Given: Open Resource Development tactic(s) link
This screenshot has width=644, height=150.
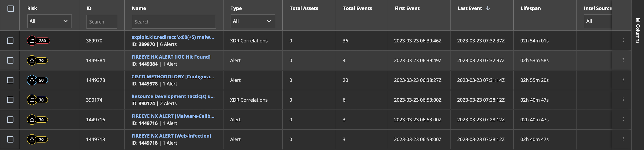Looking at the screenshot, I should point(173,96).
